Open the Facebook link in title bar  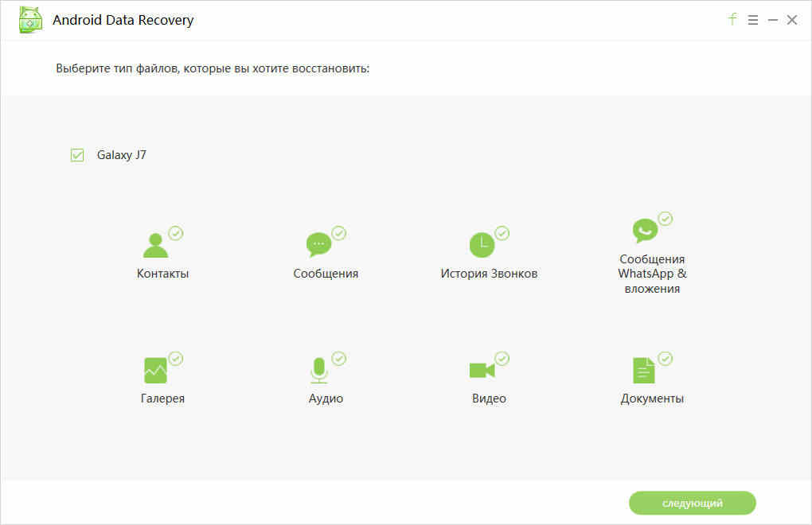tap(732, 20)
